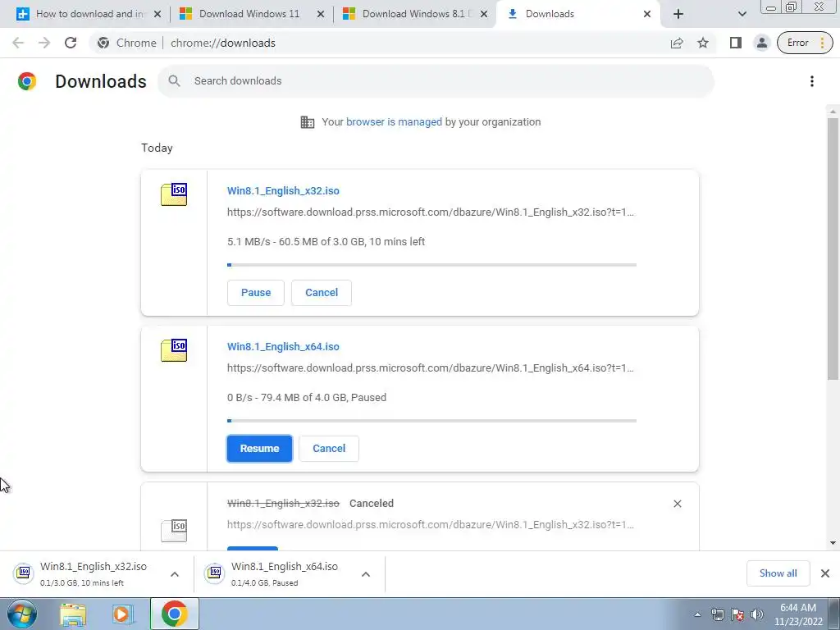Screen dimensions: 840x630
Task: Click the x64 ISO file icon
Action: coord(174,350)
